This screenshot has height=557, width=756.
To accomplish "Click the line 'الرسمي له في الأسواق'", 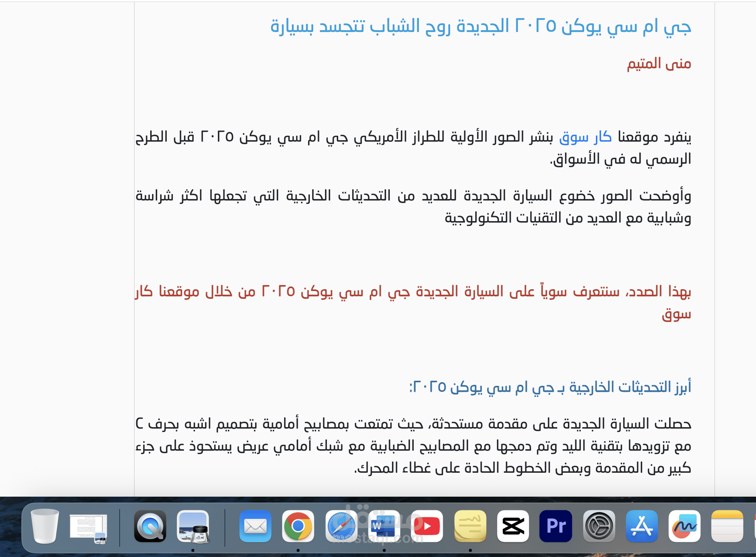I will (x=621, y=159).
